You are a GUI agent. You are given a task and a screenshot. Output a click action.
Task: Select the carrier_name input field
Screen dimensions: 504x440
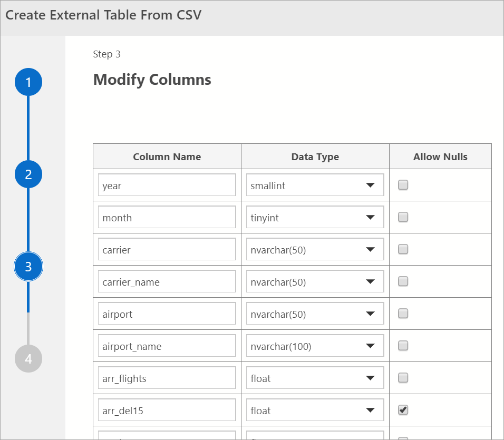click(167, 281)
